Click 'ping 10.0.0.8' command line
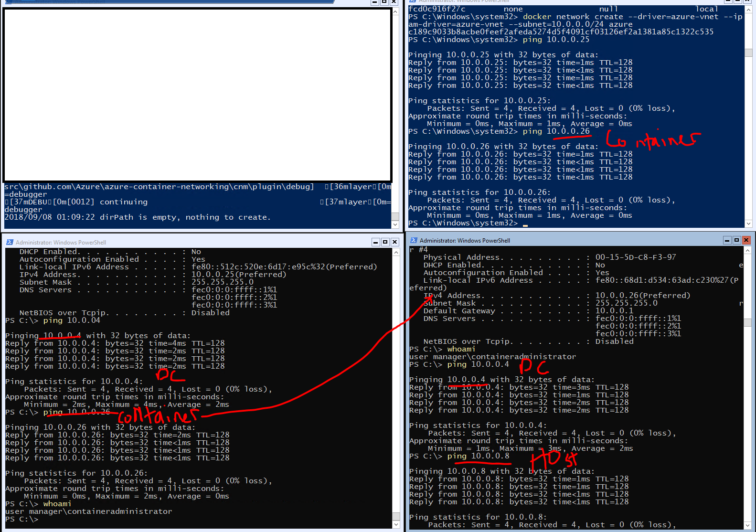The height and width of the screenshot is (532, 756). [x=478, y=456]
